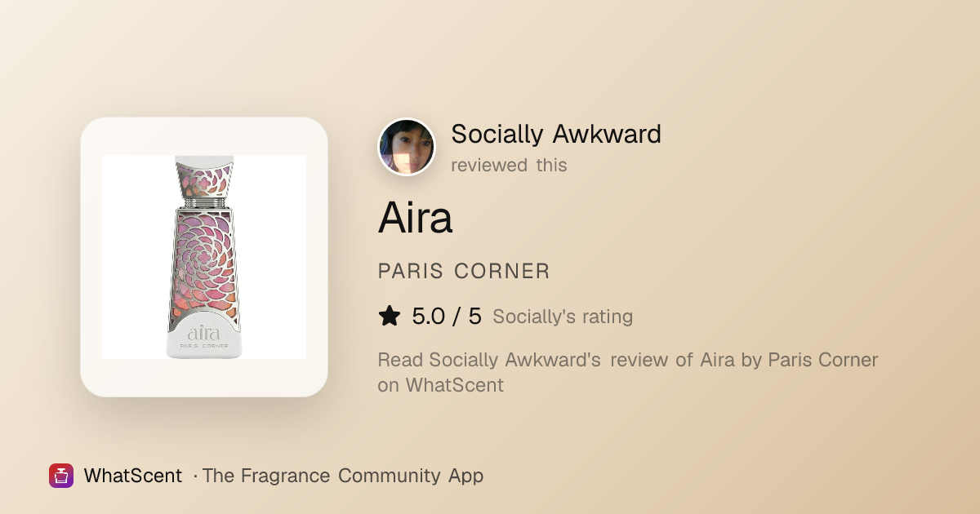This screenshot has height=514, width=980.
Task: Open the PARIS CORNER brand heading
Action: [x=464, y=272]
